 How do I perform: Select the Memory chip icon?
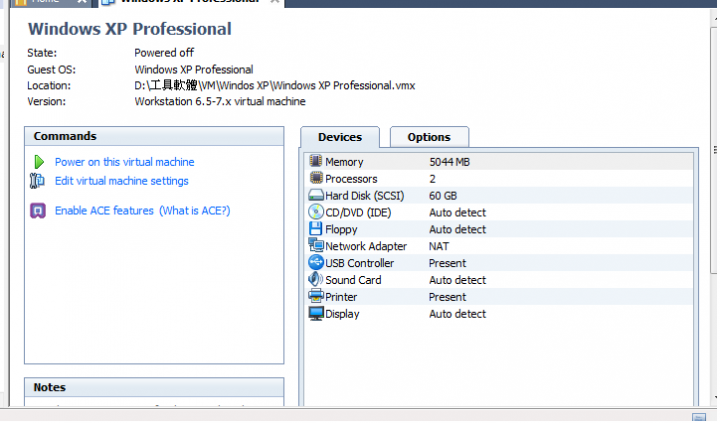(316, 161)
